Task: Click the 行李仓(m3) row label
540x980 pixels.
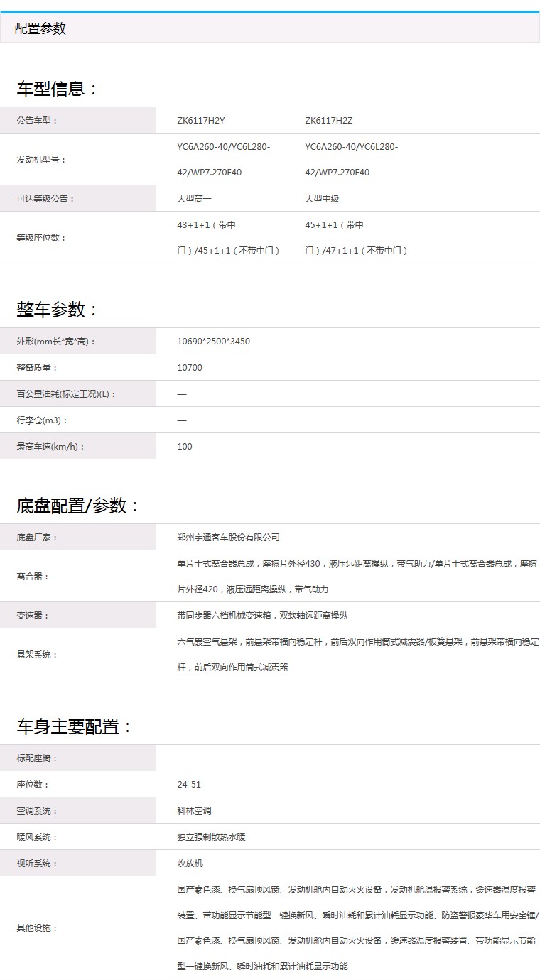Action: point(43,420)
